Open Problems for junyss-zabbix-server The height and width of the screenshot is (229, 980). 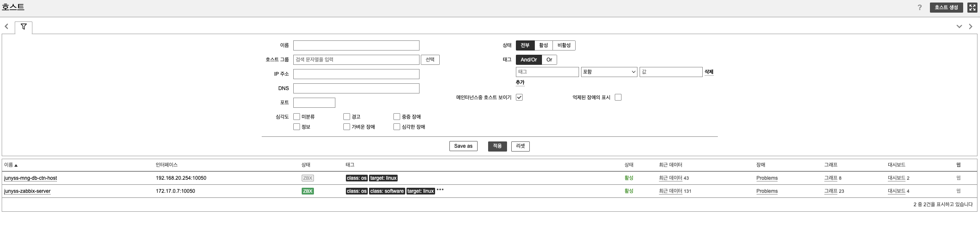[767, 191]
